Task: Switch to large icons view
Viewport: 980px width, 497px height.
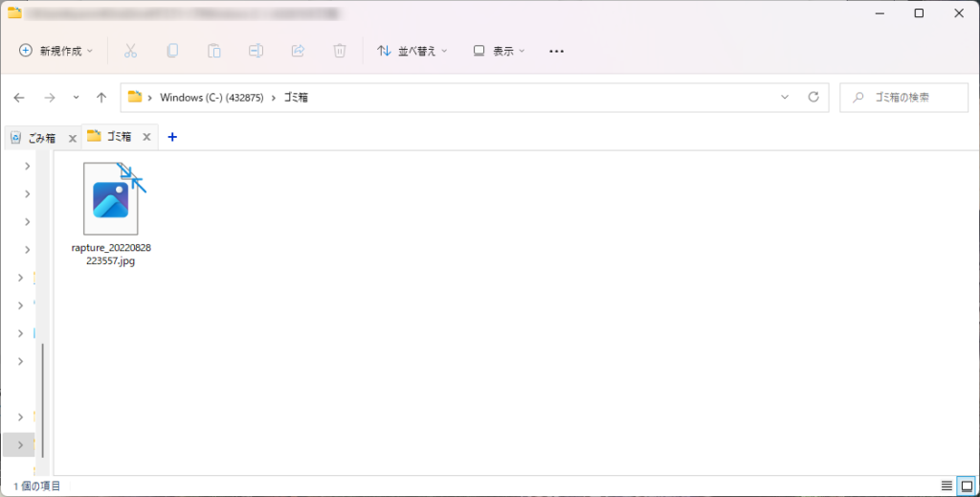Action: [x=967, y=486]
